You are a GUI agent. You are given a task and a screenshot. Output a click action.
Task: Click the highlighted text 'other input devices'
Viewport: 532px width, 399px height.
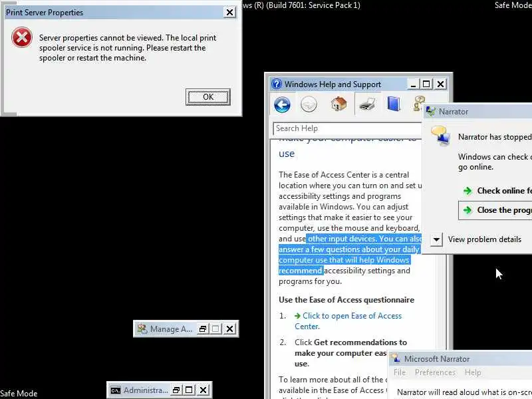coord(342,239)
